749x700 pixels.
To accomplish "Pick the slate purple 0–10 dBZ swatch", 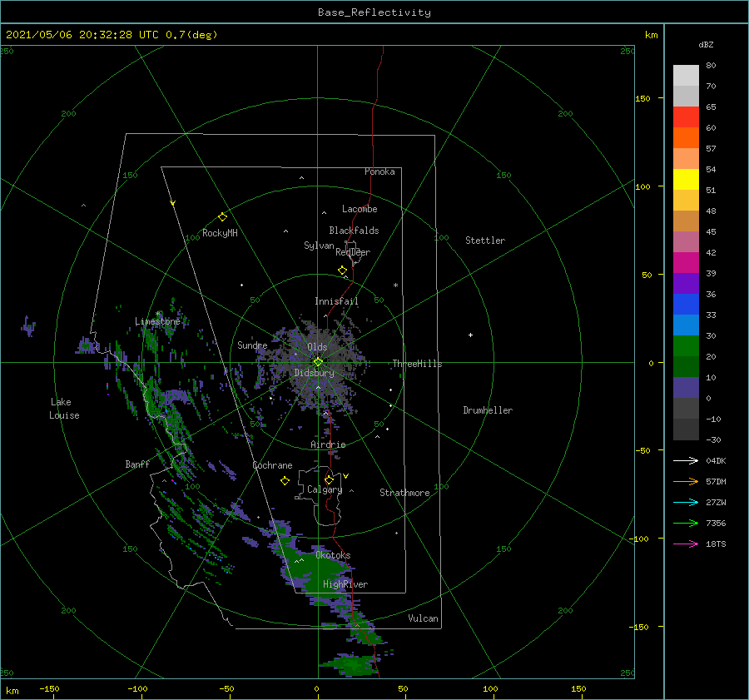I will (686, 388).
